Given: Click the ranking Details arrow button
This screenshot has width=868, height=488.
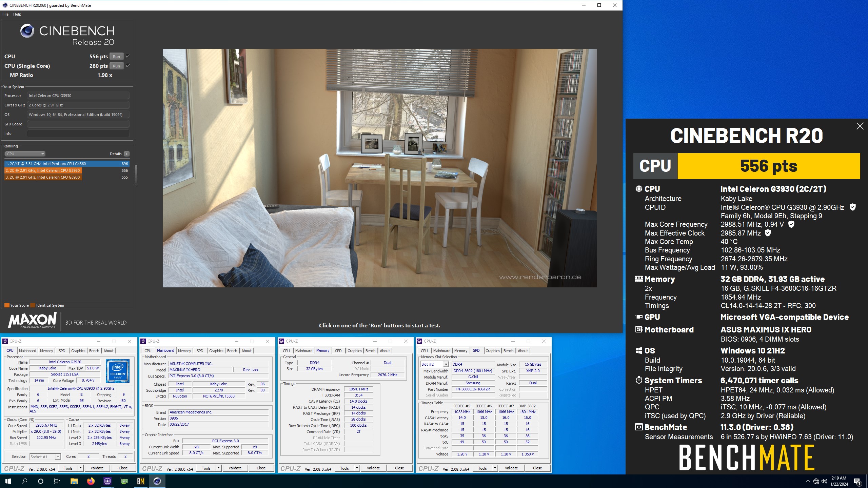Looking at the screenshot, I should (x=127, y=154).
